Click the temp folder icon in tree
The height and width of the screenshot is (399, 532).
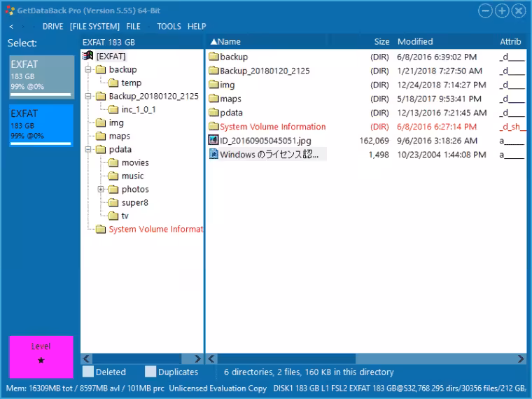[113, 83]
